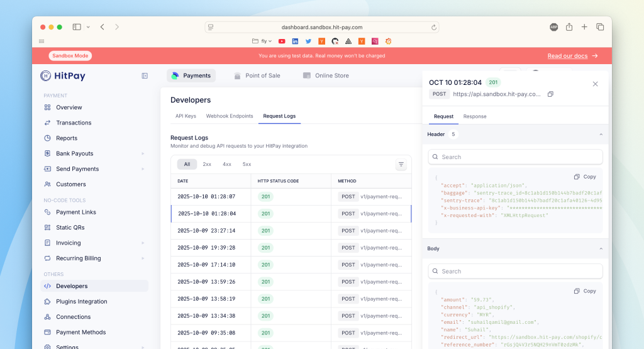Open Plugins Integration in sidebar
Screen dimensions: 644x349
[81, 301]
